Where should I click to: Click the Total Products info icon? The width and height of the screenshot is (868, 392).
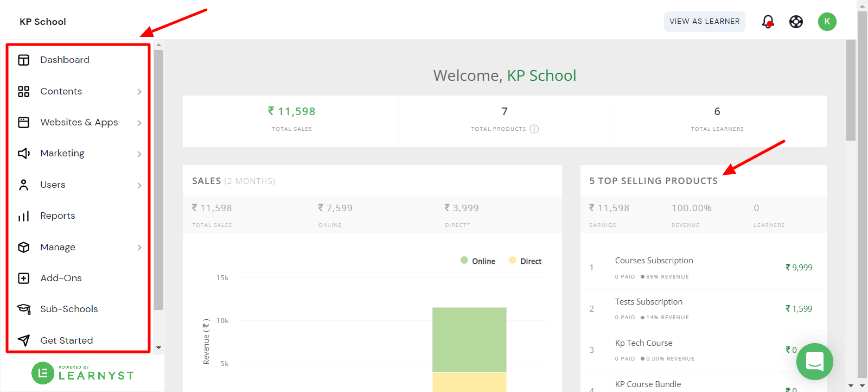534,129
